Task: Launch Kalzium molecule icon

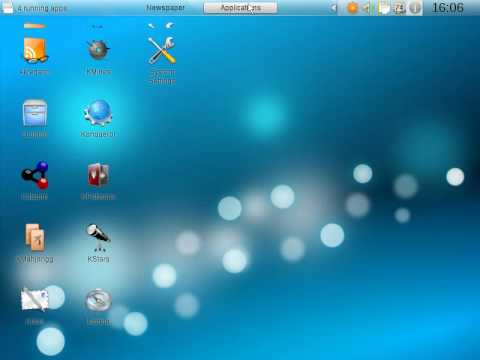Action: (35, 175)
